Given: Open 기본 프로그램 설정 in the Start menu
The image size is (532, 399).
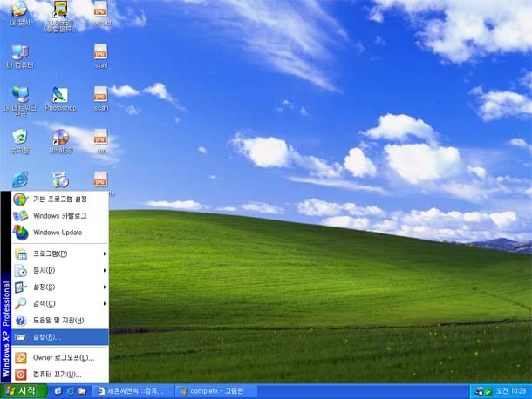Looking at the screenshot, I should pyautogui.click(x=60, y=199).
